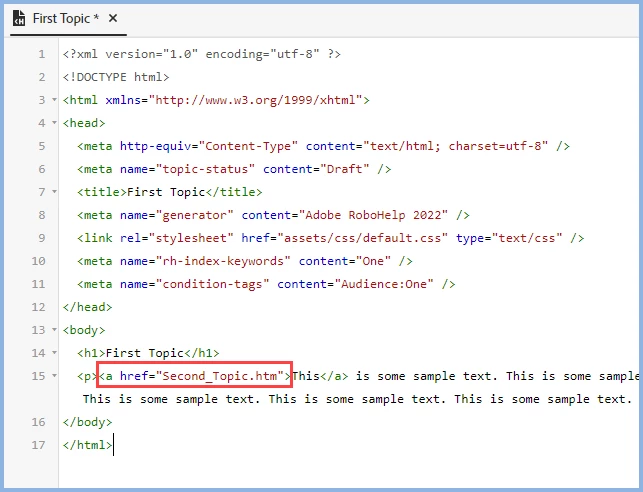Click the "topic-status" name value

pyautogui.click(x=205, y=169)
